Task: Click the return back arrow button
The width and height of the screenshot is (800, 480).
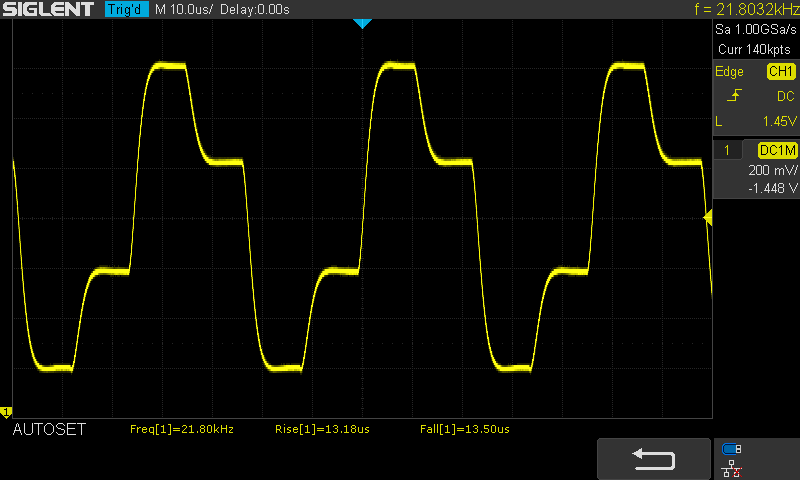Action: 654,459
